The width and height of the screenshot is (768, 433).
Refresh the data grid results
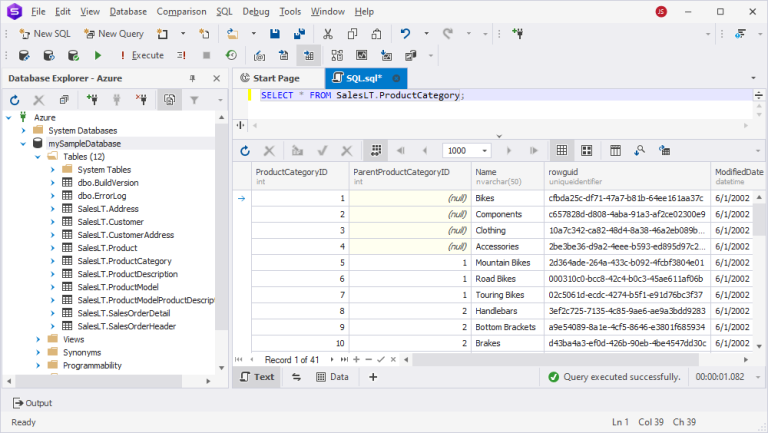[245, 151]
